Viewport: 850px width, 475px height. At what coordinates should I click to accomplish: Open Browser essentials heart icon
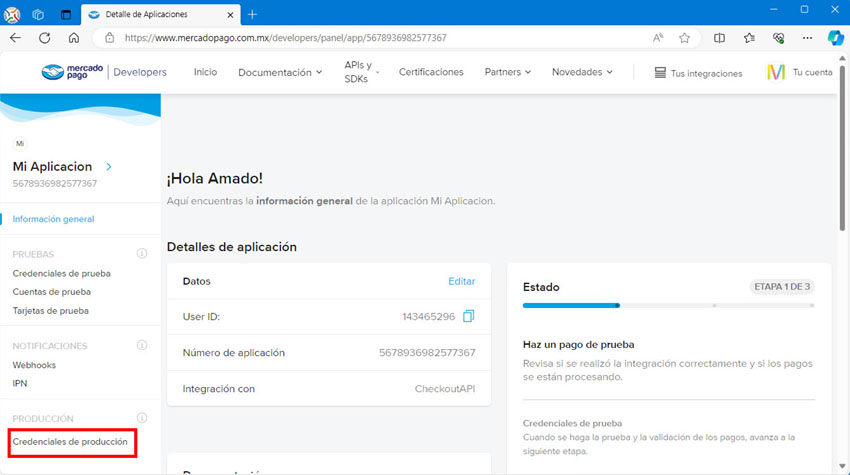coord(778,38)
